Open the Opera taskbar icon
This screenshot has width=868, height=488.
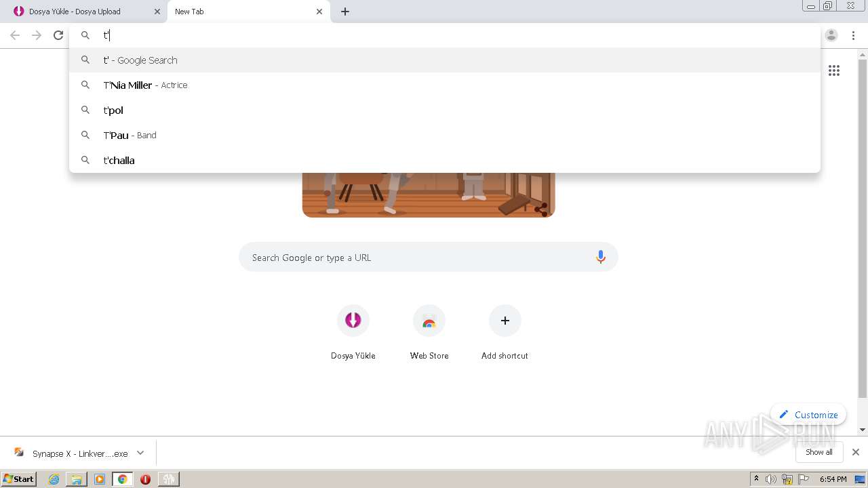tap(145, 479)
